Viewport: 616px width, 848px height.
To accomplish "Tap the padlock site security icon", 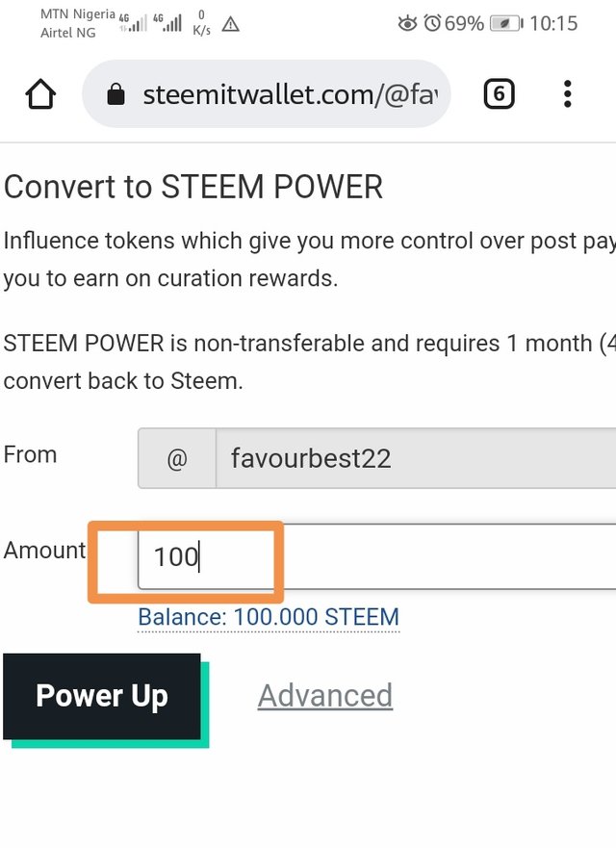I will coord(115,94).
